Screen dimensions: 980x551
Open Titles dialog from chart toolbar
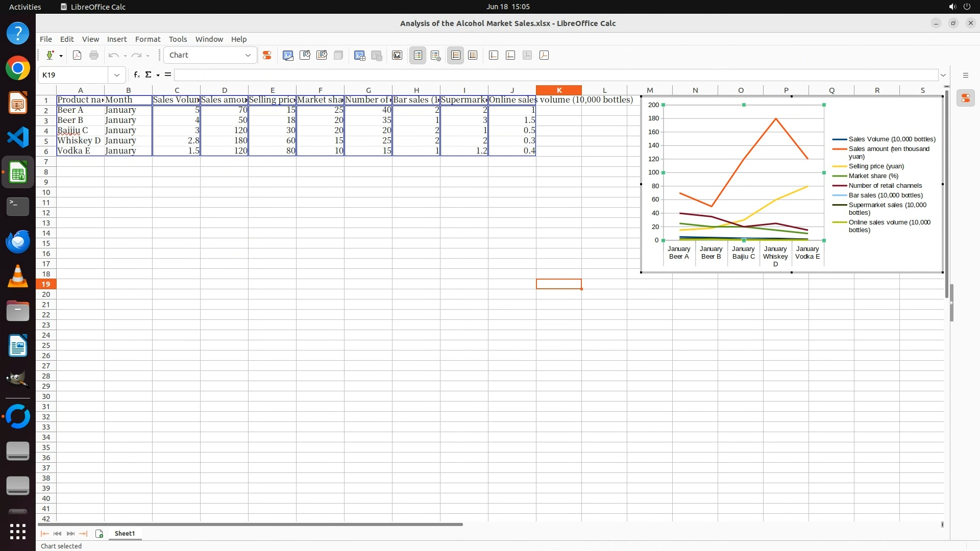click(x=397, y=55)
